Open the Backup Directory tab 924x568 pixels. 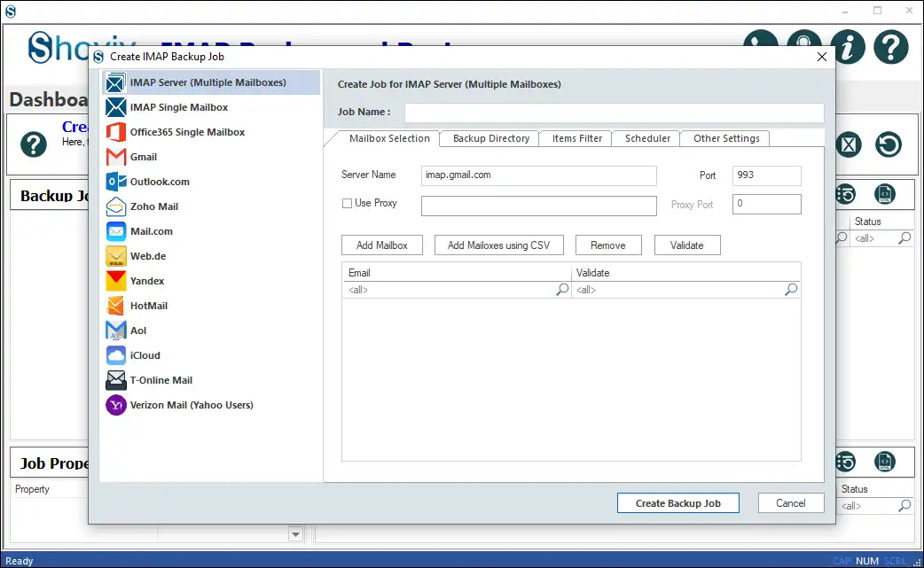[x=491, y=138]
